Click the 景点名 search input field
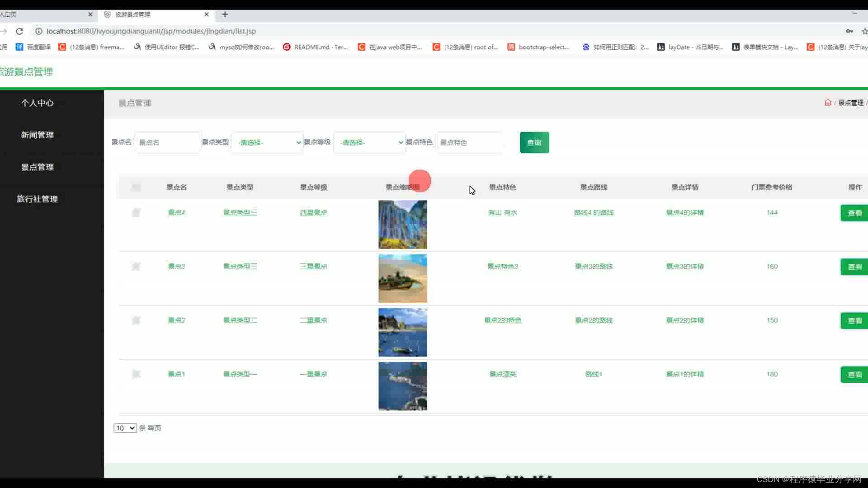The image size is (868, 488). tap(167, 142)
